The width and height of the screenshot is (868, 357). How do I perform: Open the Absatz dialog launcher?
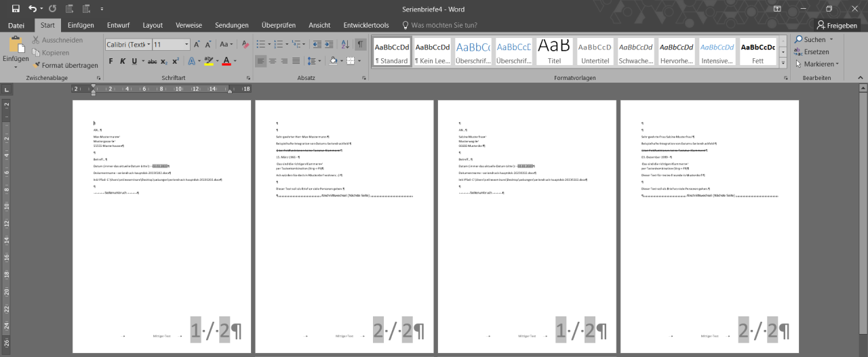[x=365, y=78]
